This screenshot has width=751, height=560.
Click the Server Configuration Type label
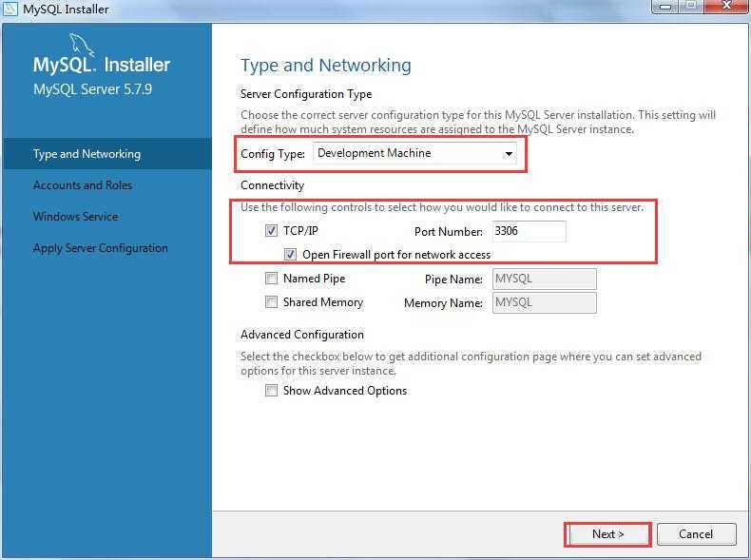tap(306, 94)
